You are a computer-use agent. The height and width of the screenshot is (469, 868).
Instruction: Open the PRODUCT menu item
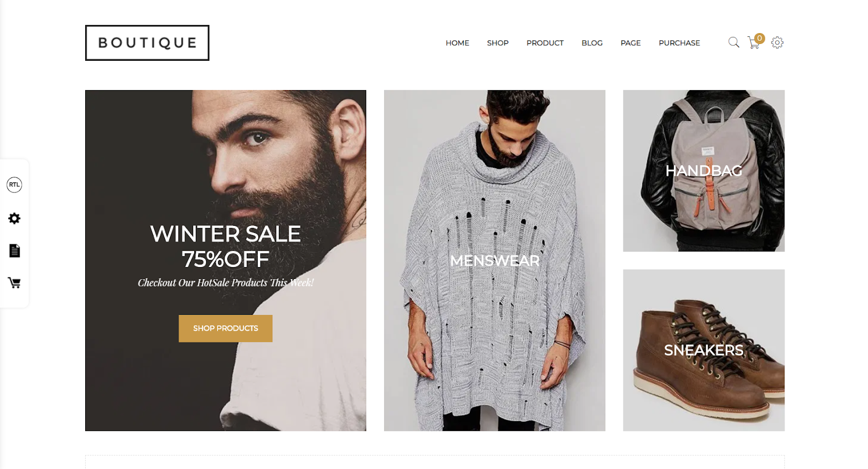click(x=545, y=43)
